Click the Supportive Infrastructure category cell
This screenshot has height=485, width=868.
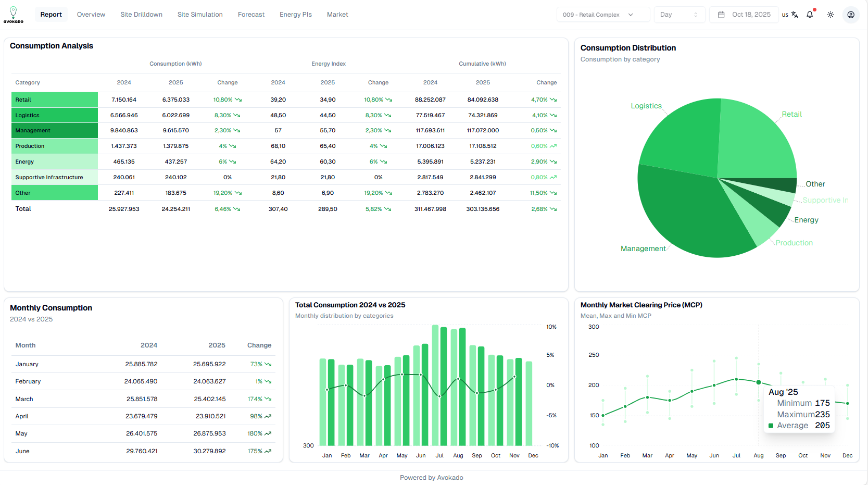[x=55, y=177]
